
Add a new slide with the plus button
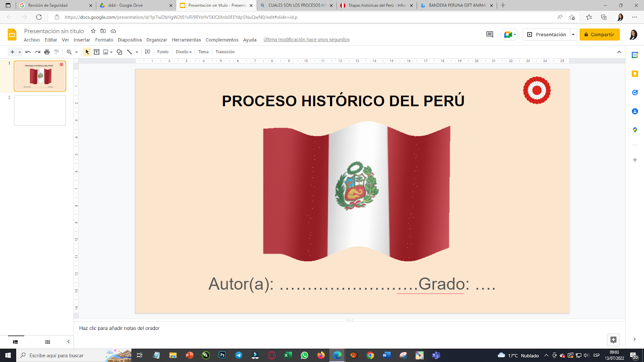click(x=12, y=52)
